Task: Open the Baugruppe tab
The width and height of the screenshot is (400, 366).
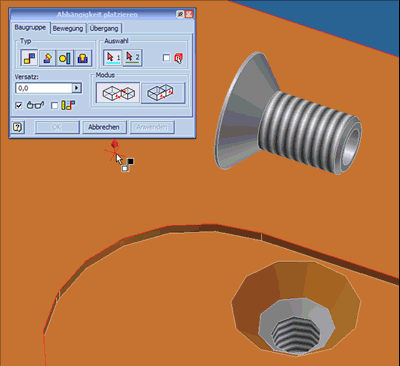Action: pos(30,28)
